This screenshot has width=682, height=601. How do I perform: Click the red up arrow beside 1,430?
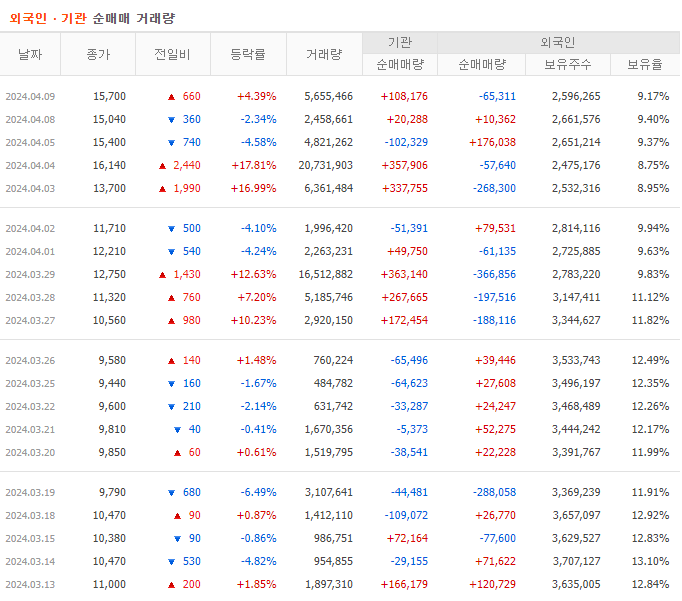coord(163,275)
